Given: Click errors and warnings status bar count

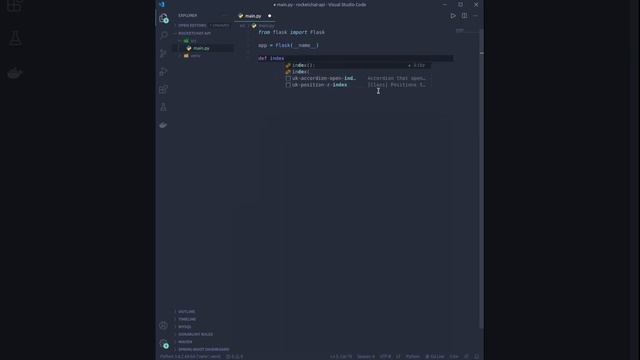Looking at the screenshot, I should click(x=235, y=356).
